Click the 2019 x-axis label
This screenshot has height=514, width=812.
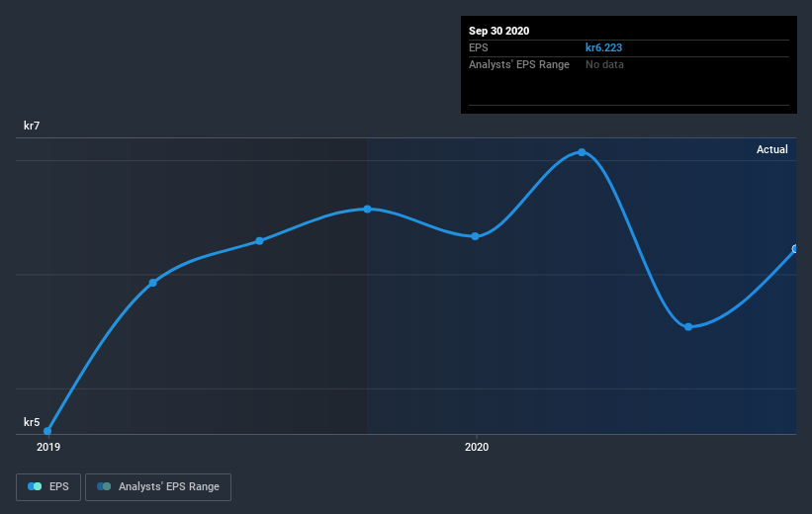(48, 447)
